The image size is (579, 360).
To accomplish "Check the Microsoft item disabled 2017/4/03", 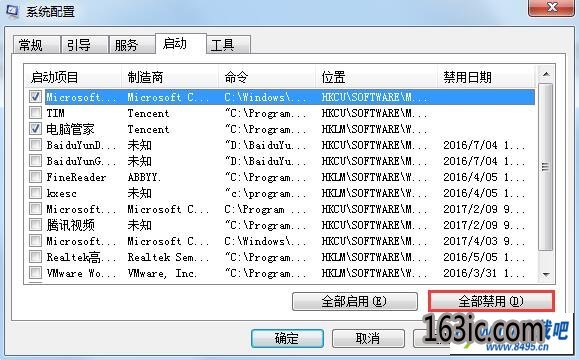I will click(35, 241).
